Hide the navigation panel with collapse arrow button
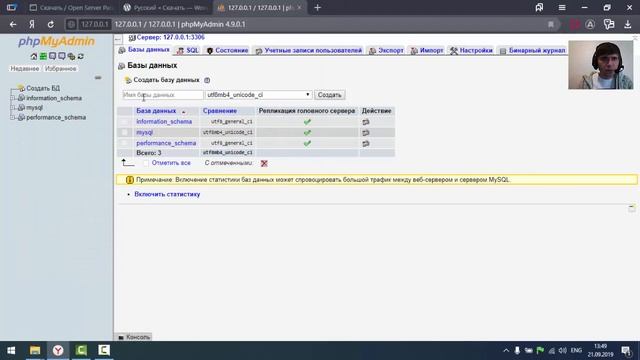 [118, 39]
